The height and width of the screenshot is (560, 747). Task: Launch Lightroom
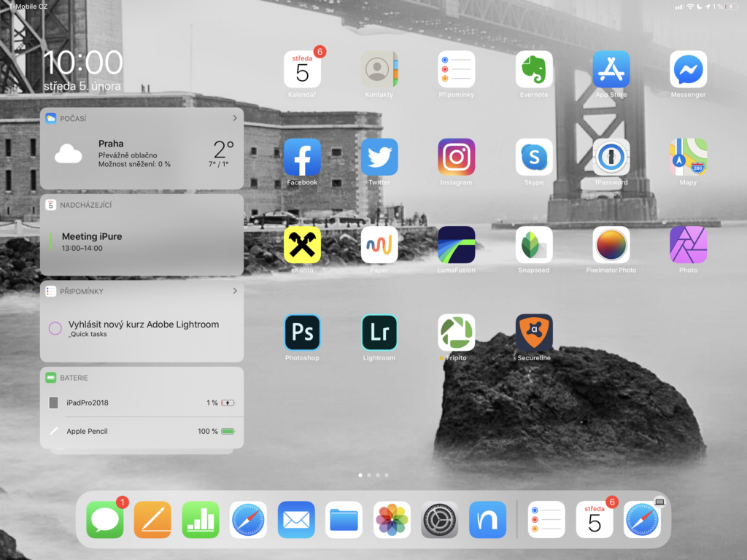(x=379, y=332)
